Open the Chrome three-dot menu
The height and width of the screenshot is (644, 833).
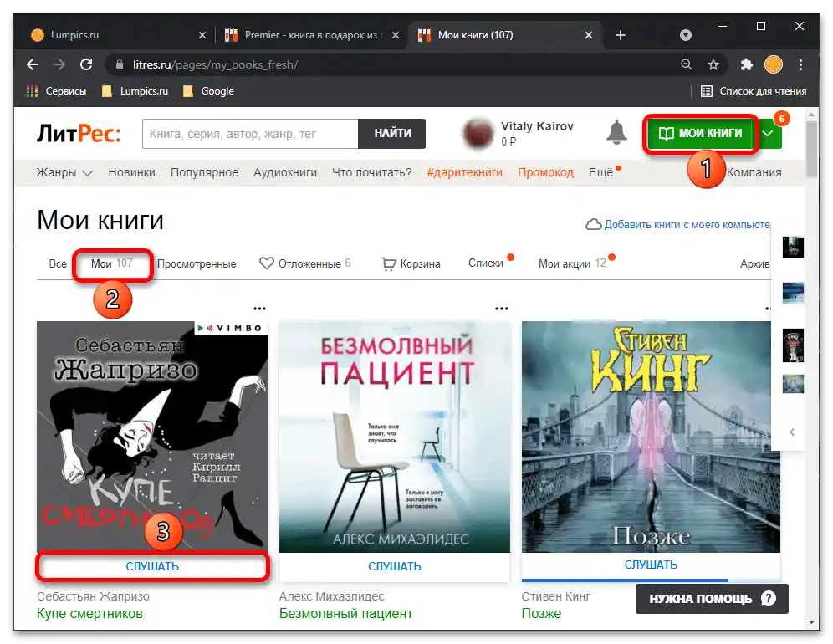pos(800,65)
